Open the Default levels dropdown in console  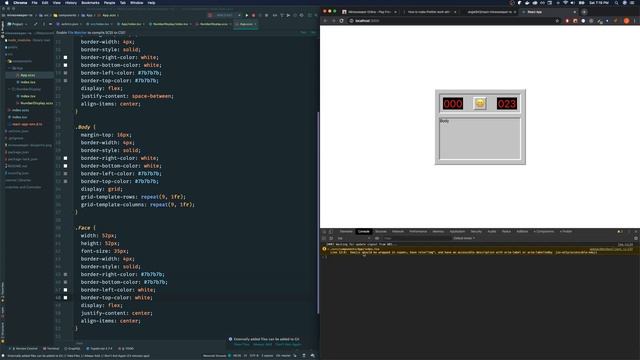tap(464, 238)
